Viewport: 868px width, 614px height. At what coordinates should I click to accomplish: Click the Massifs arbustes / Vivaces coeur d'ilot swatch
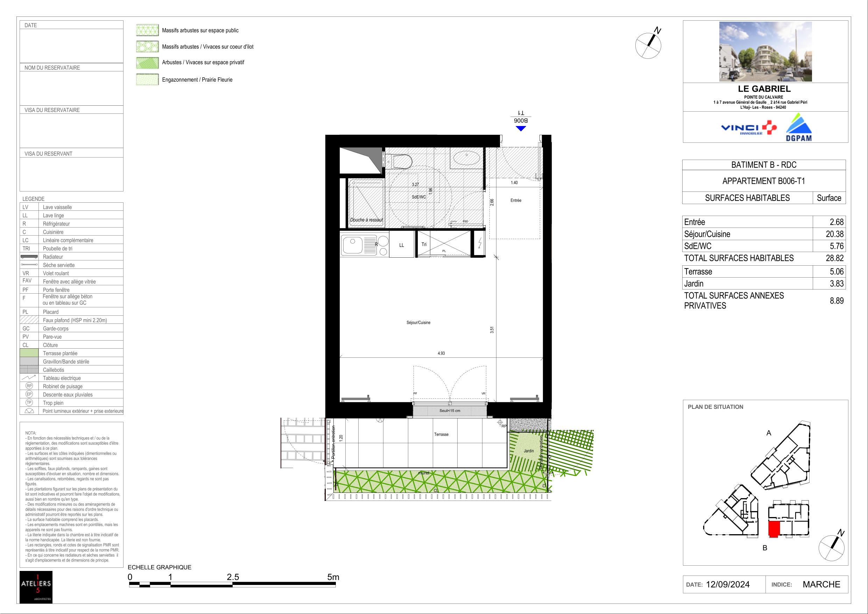(147, 47)
